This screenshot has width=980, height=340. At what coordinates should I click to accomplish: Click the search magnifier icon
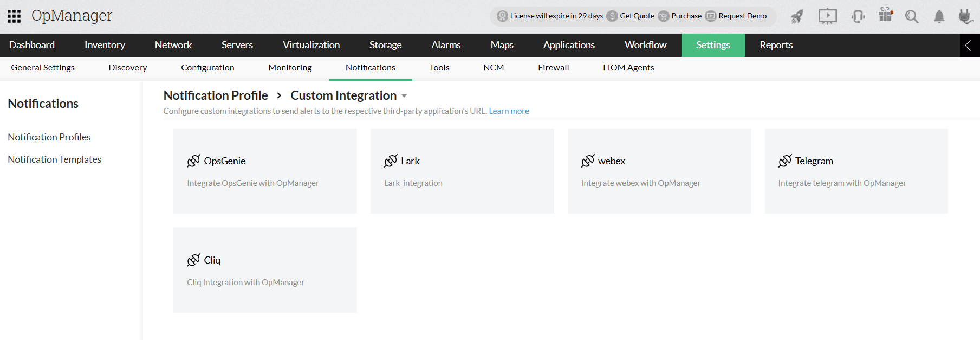[x=912, y=16]
